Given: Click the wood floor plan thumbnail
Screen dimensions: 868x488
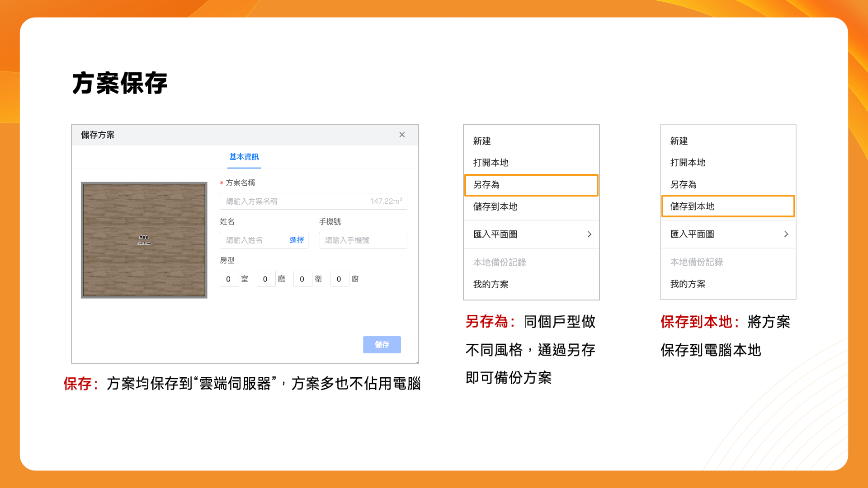Looking at the screenshot, I should coord(144,240).
